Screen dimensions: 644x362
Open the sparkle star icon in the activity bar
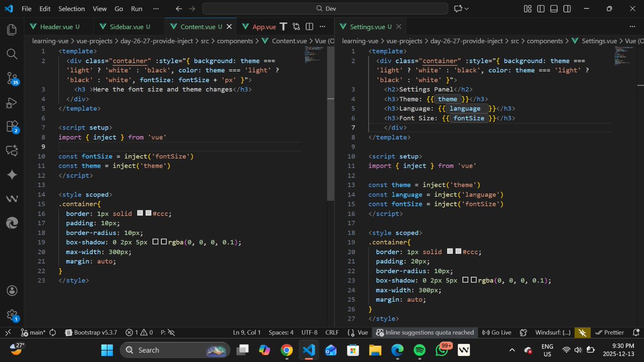(x=12, y=175)
